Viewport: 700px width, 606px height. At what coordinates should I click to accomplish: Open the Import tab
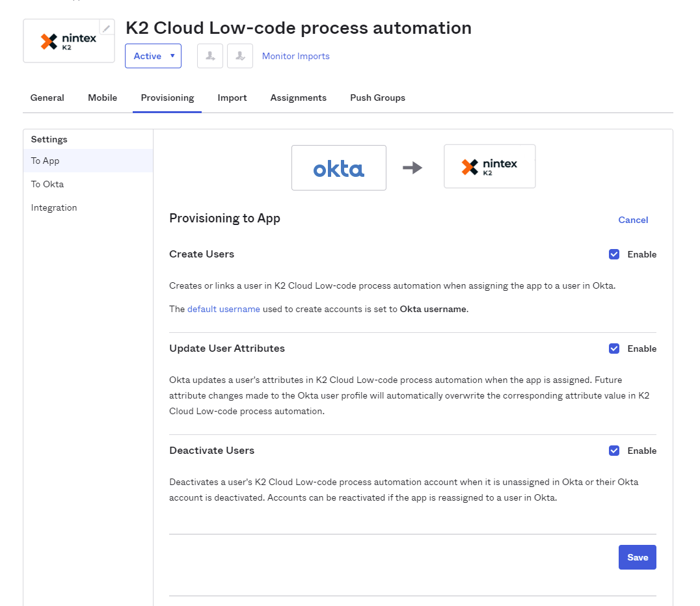point(232,98)
